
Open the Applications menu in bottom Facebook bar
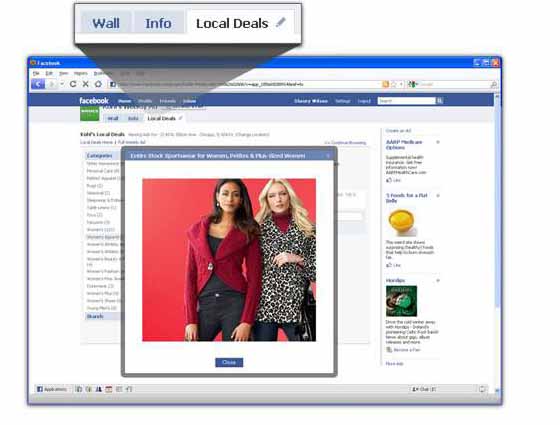tap(52, 389)
